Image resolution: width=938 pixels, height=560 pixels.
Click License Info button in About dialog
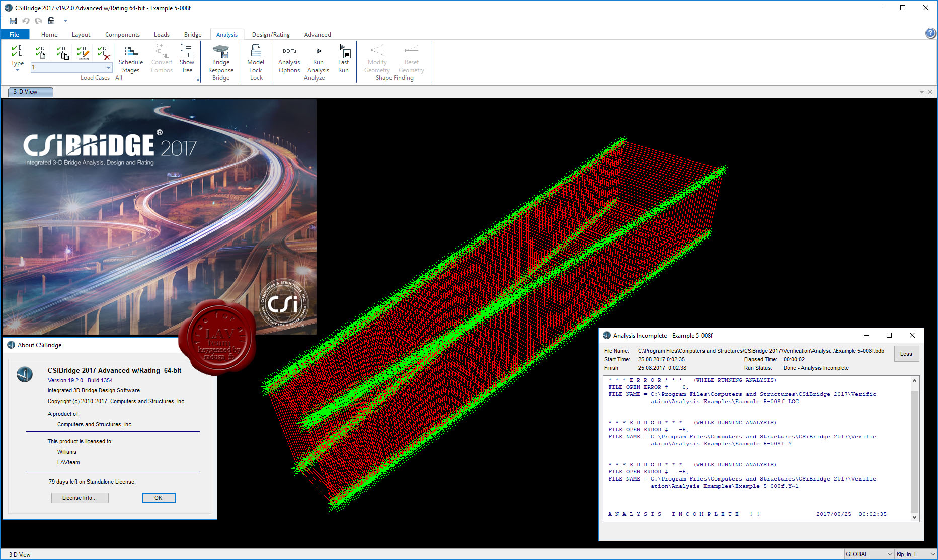(x=80, y=498)
